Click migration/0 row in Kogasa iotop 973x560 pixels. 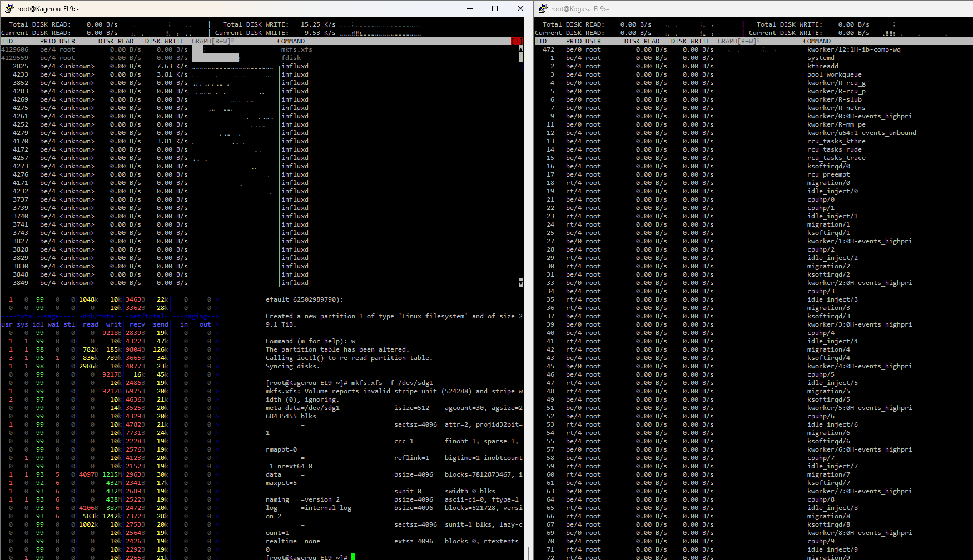[x=753, y=183]
